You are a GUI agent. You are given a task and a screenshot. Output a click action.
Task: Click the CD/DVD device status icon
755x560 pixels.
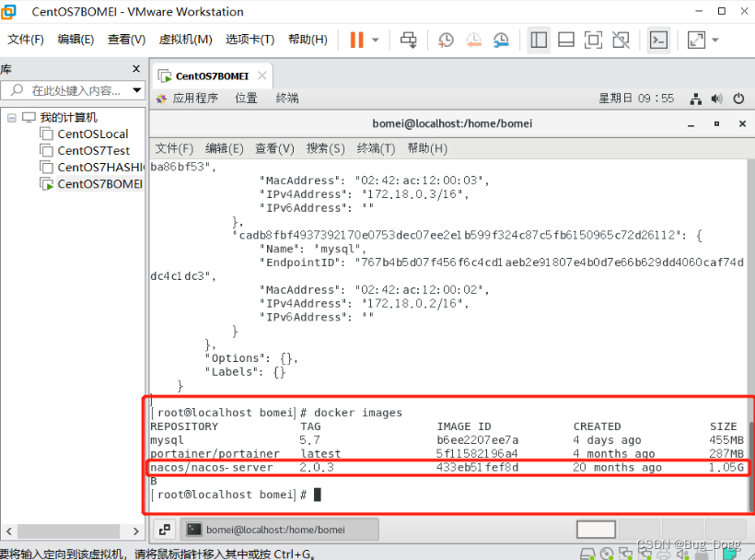pyautogui.click(x=607, y=554)
